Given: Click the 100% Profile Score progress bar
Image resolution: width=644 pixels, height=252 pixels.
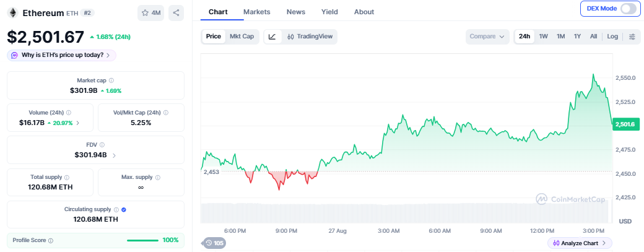Looking at the screenshot, I should click(142, 240).
